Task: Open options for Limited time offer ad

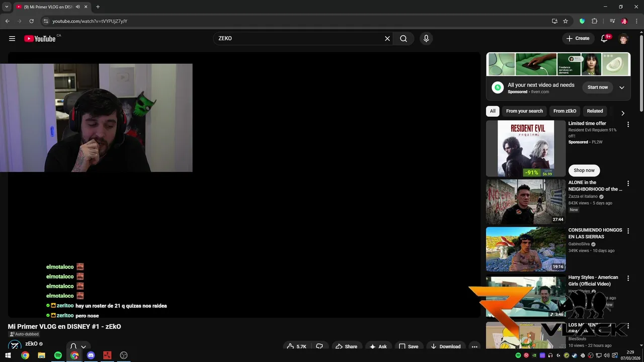Action: 628,124
